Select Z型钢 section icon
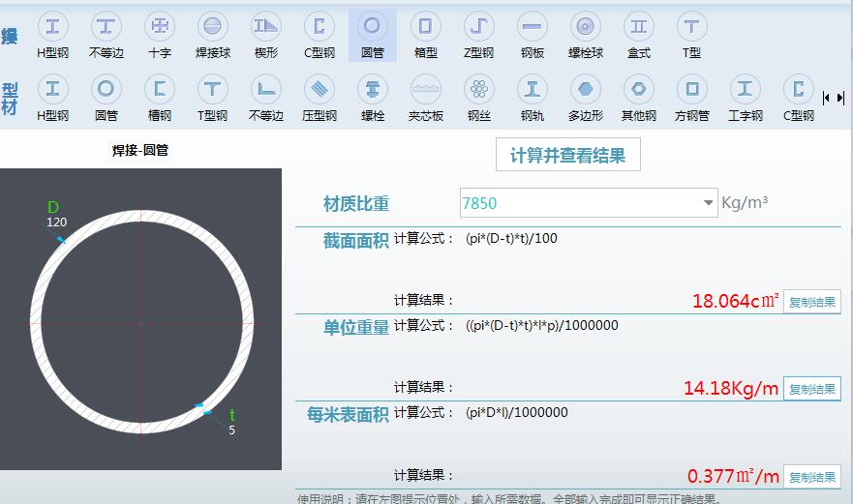 pyautogui.click(x=478, y=26)
